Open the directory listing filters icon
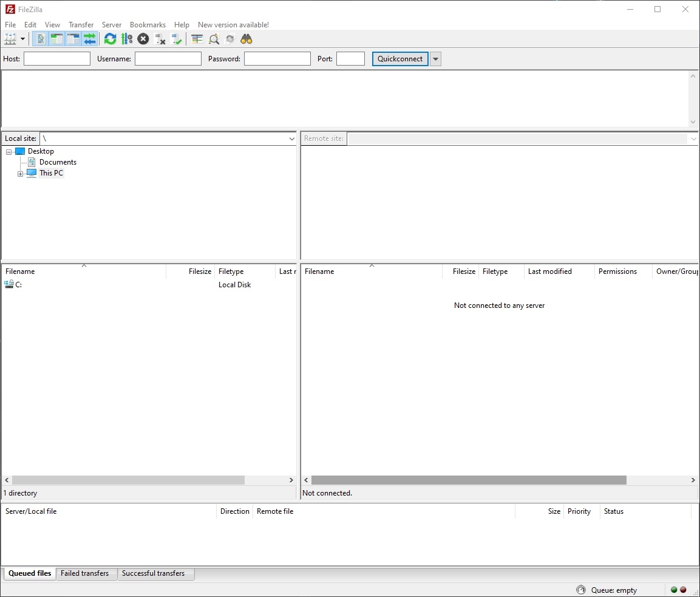 [x=197, y=39]
